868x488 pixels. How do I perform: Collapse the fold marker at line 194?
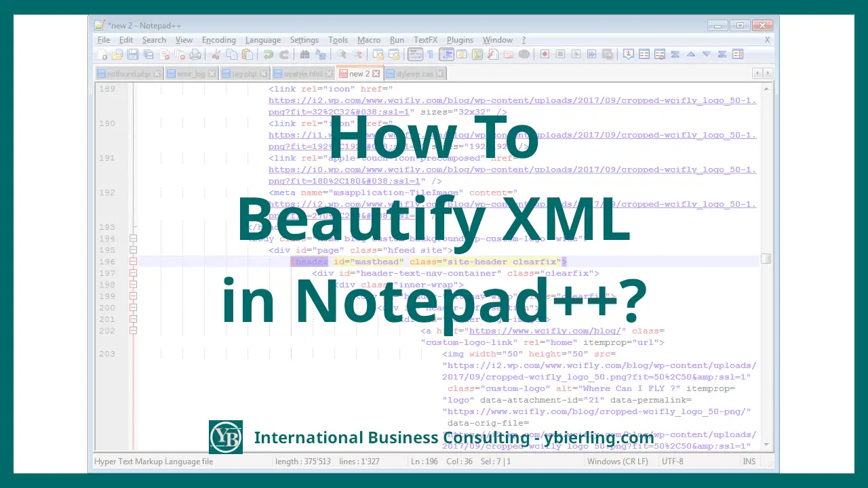(133, 239)
